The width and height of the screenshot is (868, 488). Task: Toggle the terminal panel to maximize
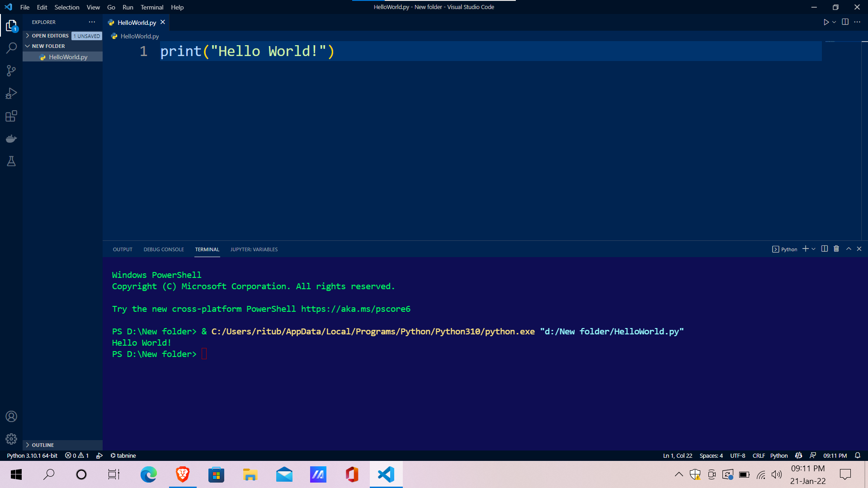pos(848,249)
